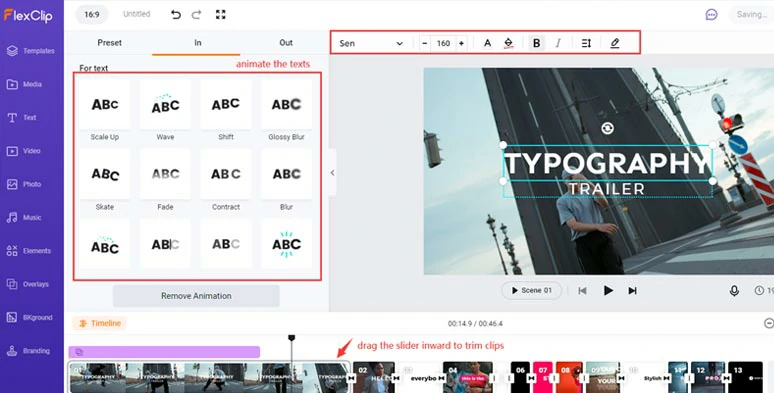Open the Templates sidebar section
774x393 pixels.
pos(31,51)
